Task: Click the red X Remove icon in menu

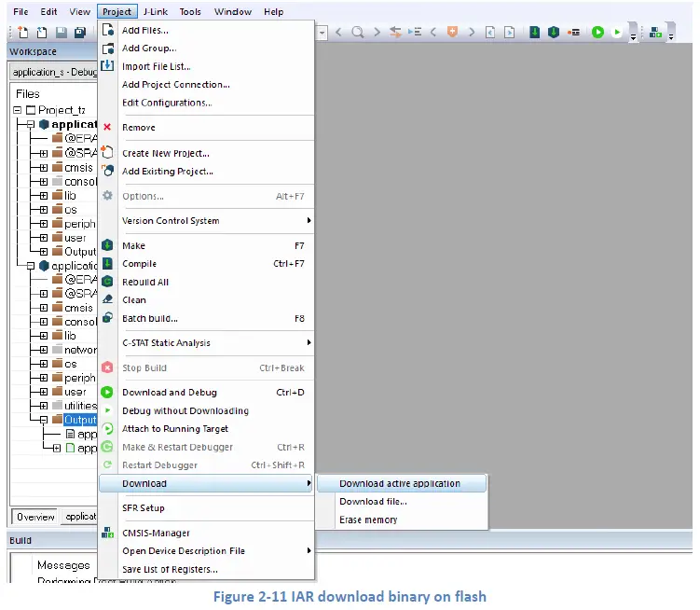Action: (x=107, y=128)
